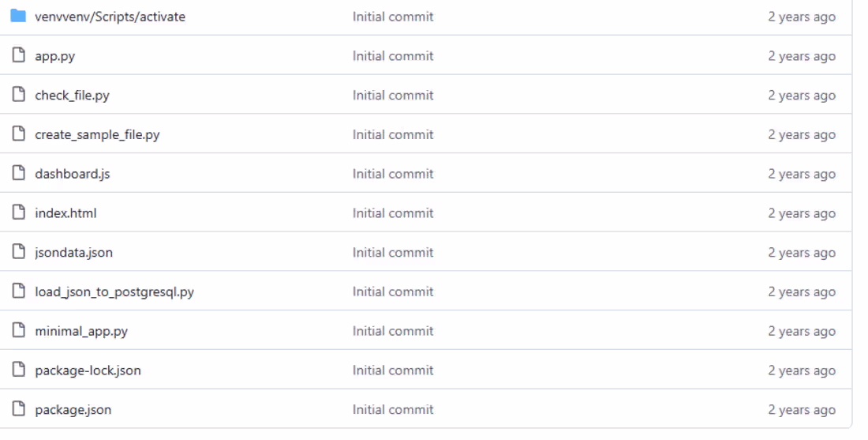Open Initial commit message for index.html
This screenshot has width=868, height=440.
pyautogui.click(x=393, y=213)
